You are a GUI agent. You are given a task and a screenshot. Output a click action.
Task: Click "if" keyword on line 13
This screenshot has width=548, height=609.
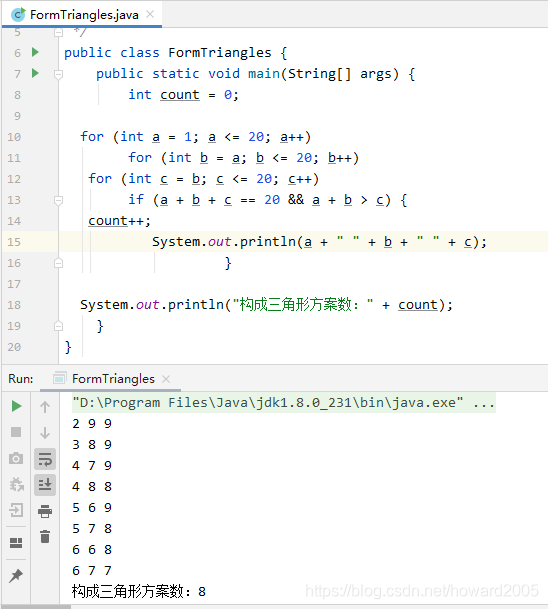pos(136,200)
